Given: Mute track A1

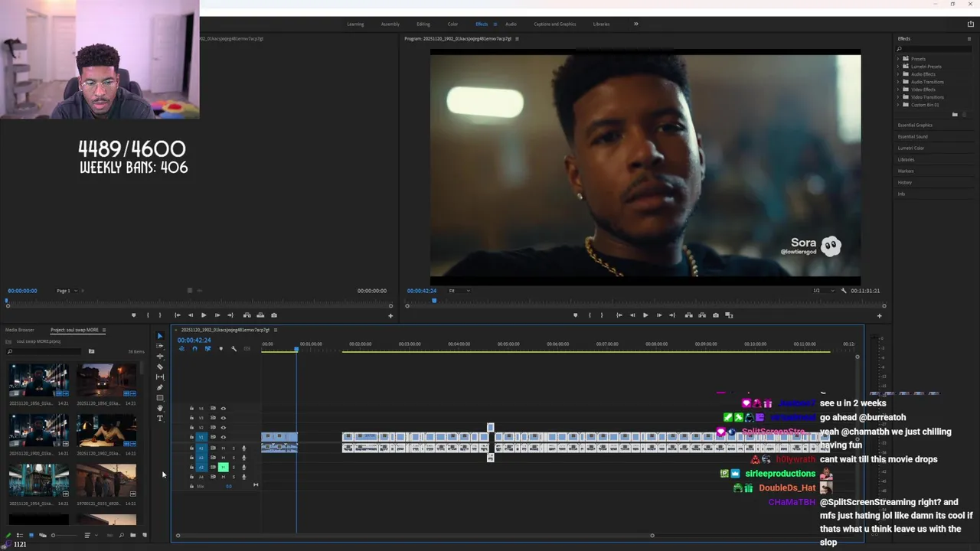Looking at the screenshot, I should pyautogui.click(x=224, y=448).
